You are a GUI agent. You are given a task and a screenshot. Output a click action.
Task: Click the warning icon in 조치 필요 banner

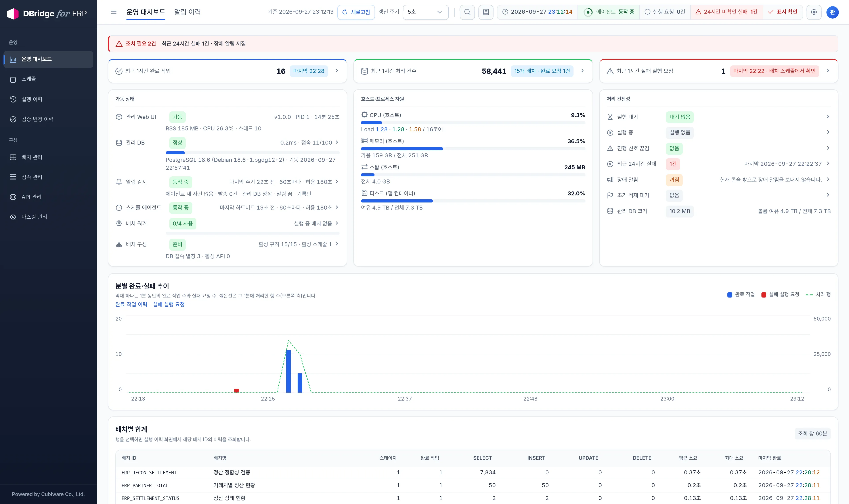pyautogui.click(x=119, y=44)
